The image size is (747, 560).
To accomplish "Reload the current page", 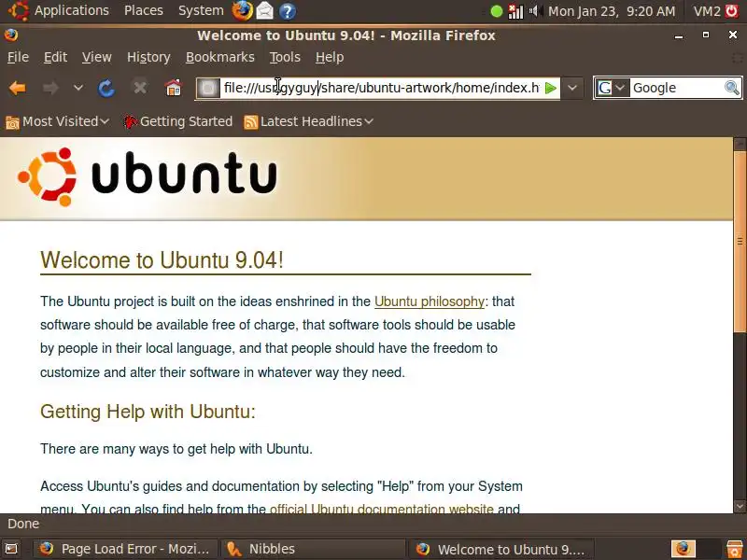I will click(x=106, y=88).
